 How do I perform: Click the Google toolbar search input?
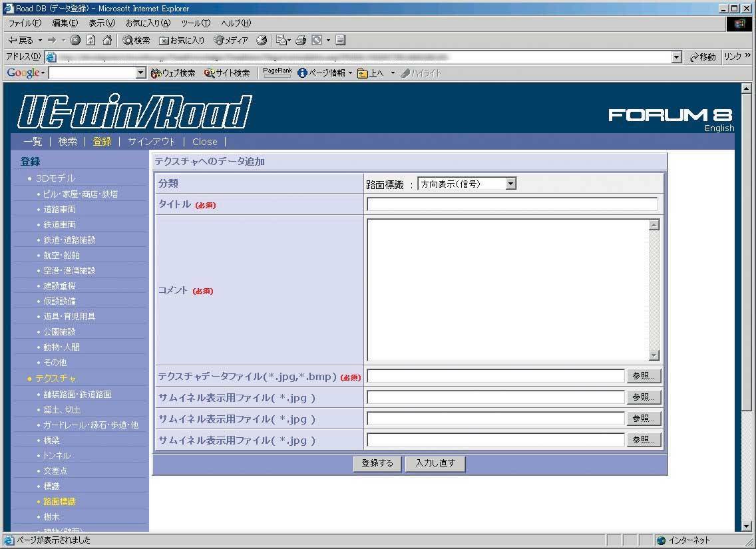(93, 73)
